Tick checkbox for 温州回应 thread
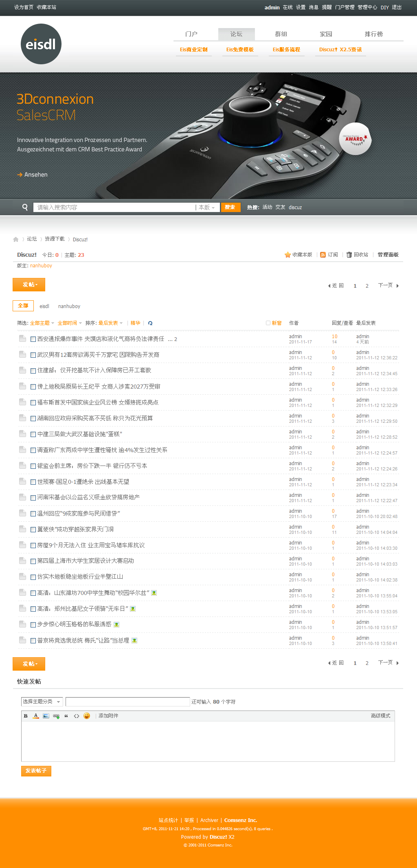The image size is (417, 868). tap(33, 514)
